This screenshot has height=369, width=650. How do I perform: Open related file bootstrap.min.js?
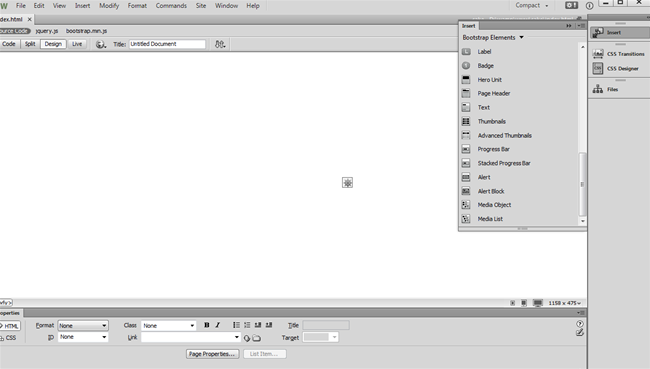click(x=86, y=31)
